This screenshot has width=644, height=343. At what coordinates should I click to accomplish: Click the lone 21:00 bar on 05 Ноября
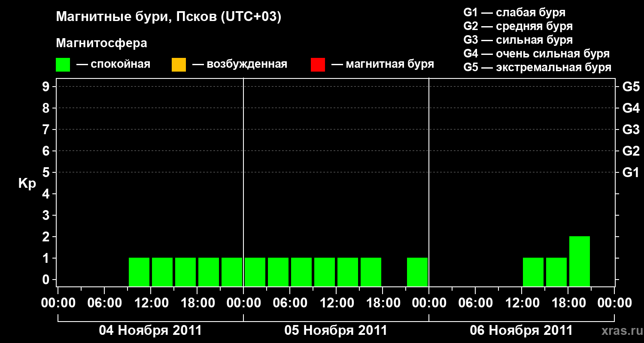click(417, 272)
